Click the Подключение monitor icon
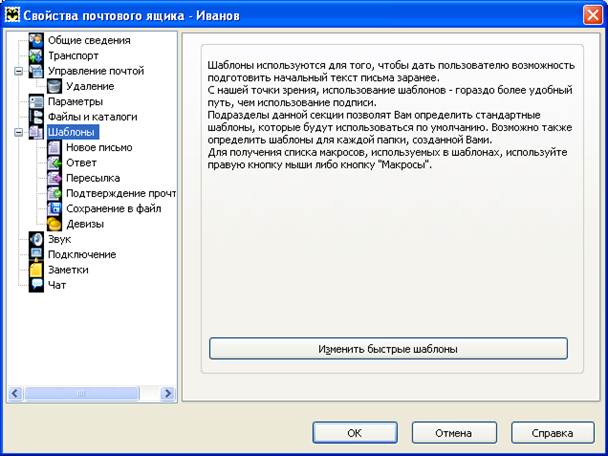This screenshot has width=608, height=456. pos(36,254)
